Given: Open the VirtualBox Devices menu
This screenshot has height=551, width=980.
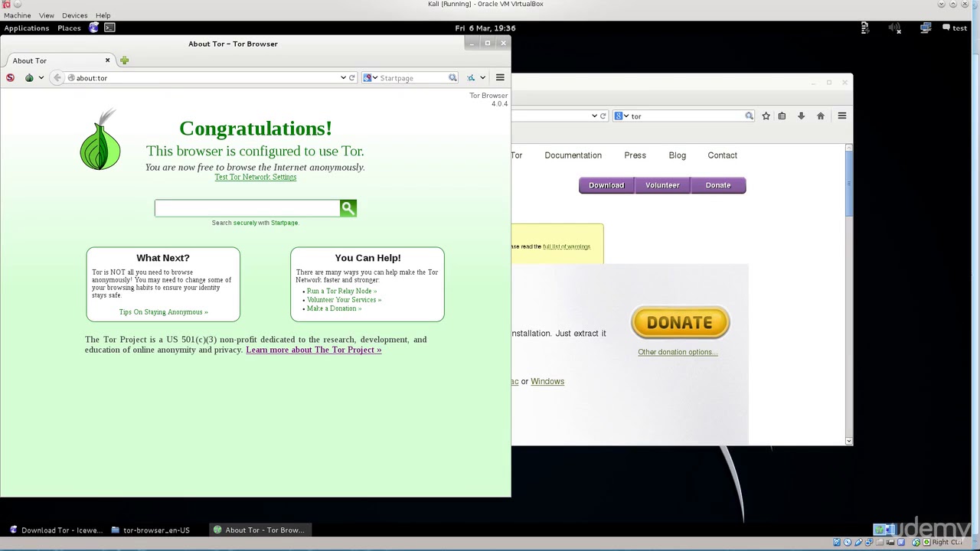Looking at the screenshot, I should coord(74,15).
